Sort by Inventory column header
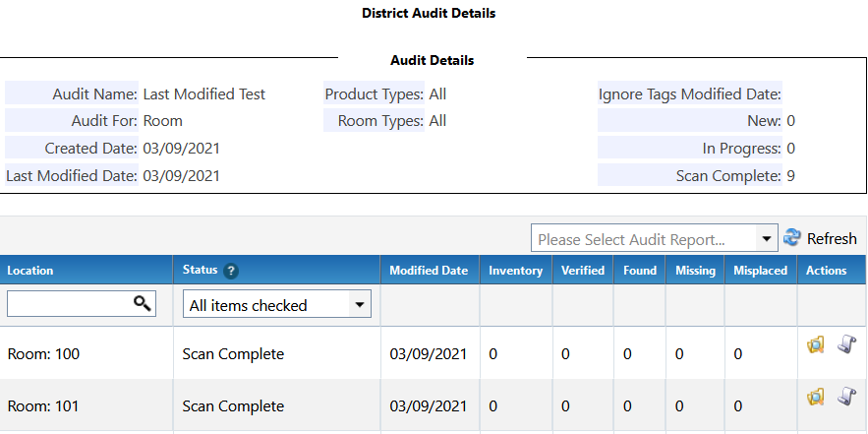Viewport: 868px width, 434px height. click(515, 271)
